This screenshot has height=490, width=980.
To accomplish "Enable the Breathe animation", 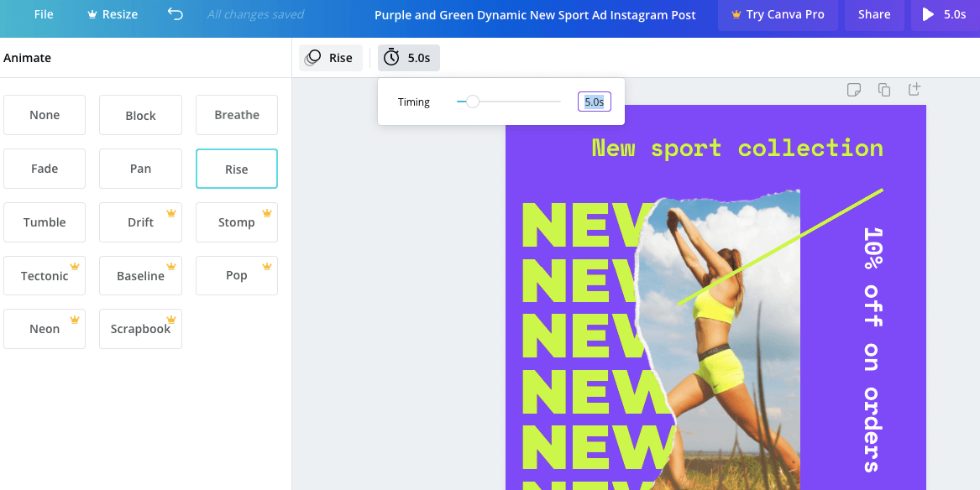I will click(236, 114).
